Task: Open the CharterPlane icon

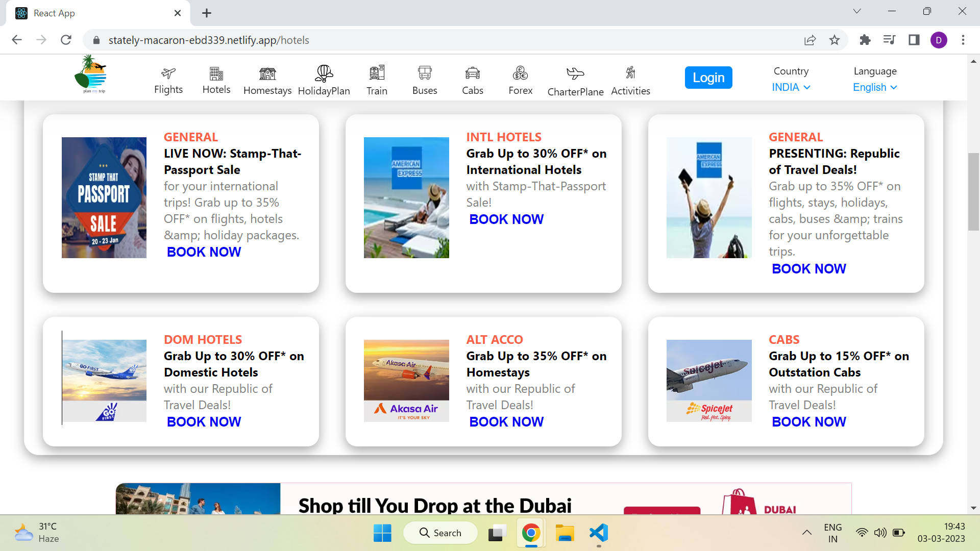Action: (575, 73)
